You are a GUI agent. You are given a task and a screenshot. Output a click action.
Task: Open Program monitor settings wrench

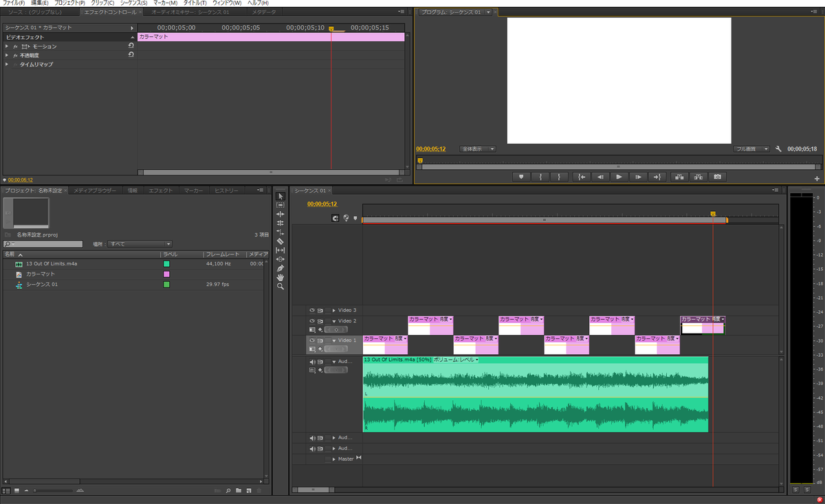pyautogui.click(x=779, y=149)
